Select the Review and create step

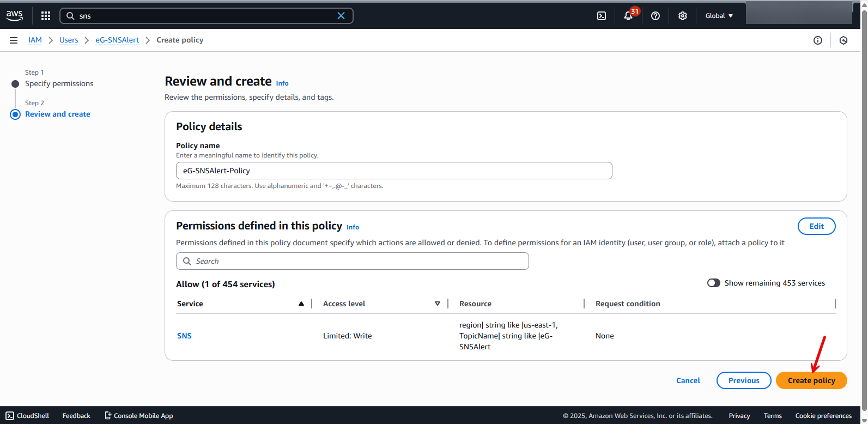58,114
